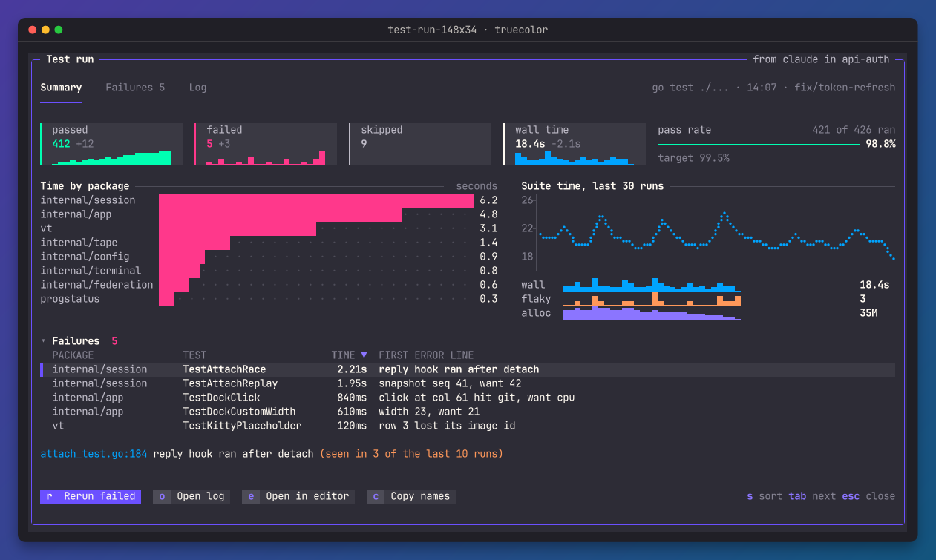Viewport: 936px width, 560px height.
Task: Click the 35M alloc value
Action: click(868, 313)
